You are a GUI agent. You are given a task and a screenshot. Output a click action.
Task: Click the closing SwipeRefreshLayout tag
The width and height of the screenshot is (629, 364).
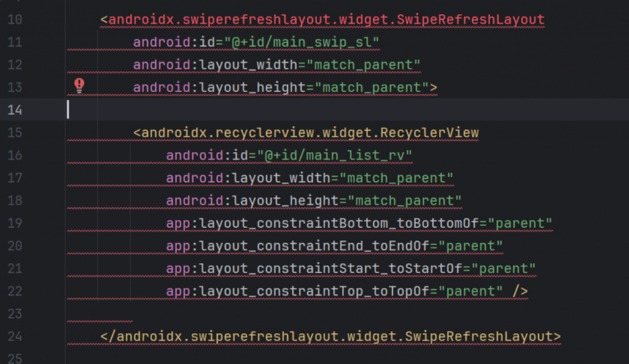[x=330, y=336]
